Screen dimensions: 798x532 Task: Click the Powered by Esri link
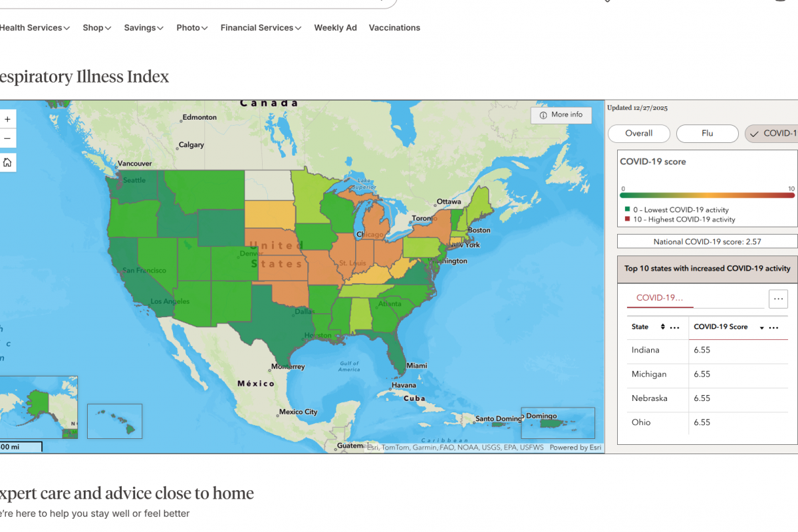(575, 448)
